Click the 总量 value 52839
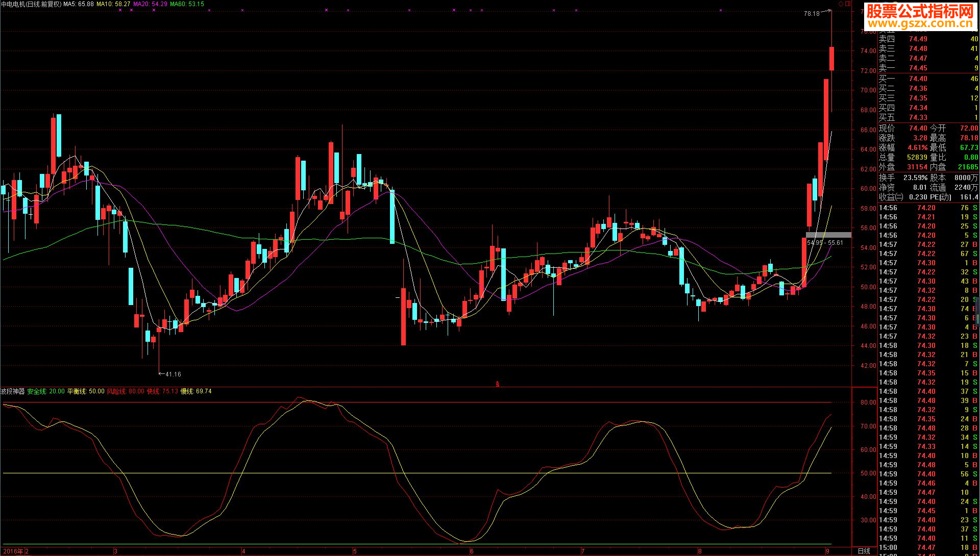 [x=917, y=157]
